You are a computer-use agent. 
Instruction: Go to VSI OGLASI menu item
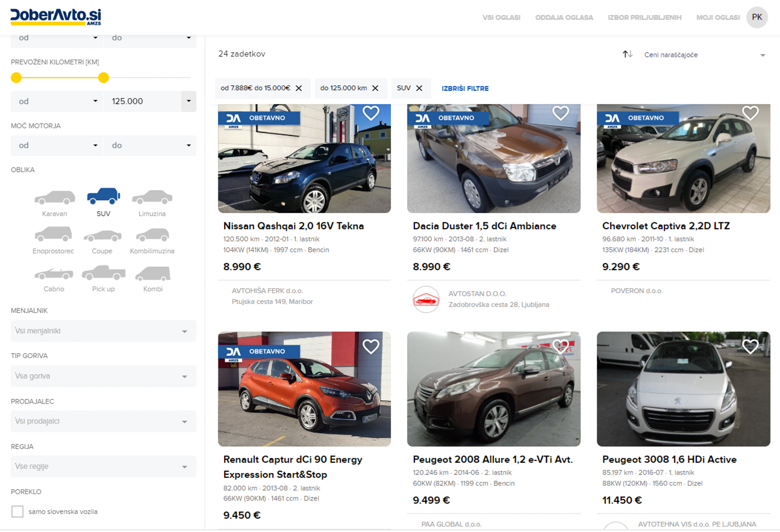pyautogui.click(x=501, y=18)
